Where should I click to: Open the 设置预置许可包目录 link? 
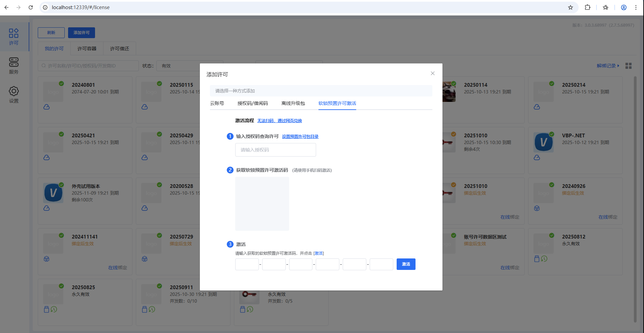click(x=300, y=137)
